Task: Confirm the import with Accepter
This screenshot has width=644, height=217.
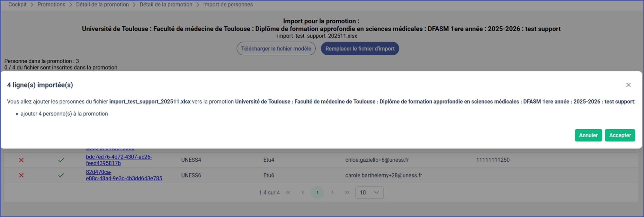Action: 620,135
